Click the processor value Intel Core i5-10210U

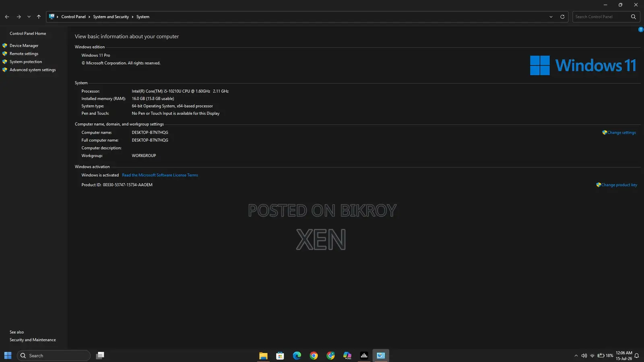point(180,91)
